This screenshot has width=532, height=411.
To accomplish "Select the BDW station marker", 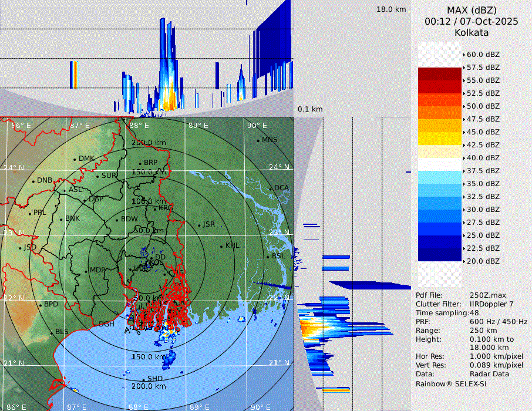I will pyautogui.click(x=117, y=220).
